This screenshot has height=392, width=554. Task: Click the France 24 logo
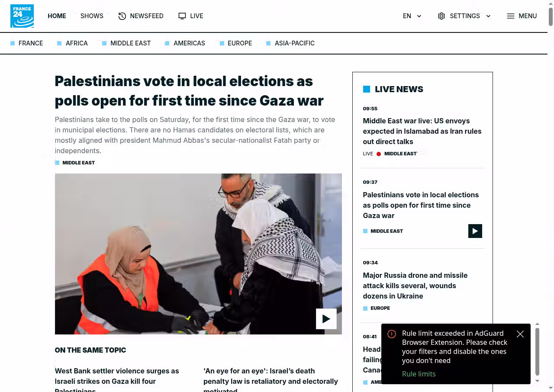pos(22,16)
